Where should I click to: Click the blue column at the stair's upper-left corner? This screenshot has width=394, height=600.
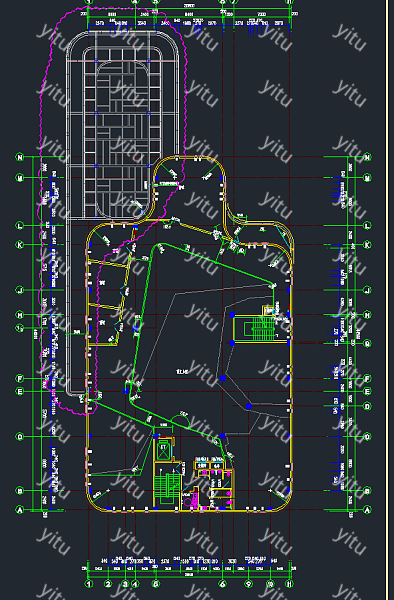(232, 315)
